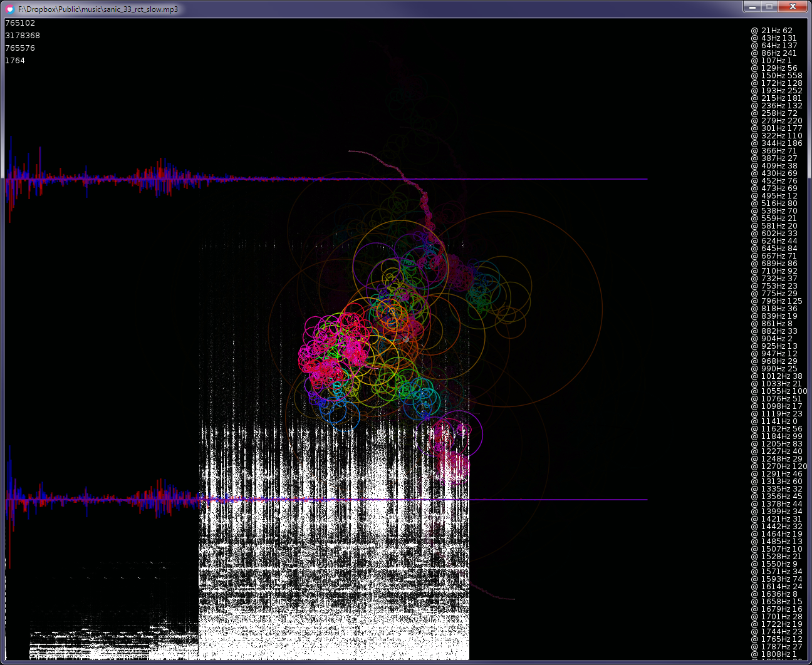Click the '@ 904Hz 2' frequency entry
Image resolution: width=812 pixels, height=665 pixels.
(x=772, y=339)
